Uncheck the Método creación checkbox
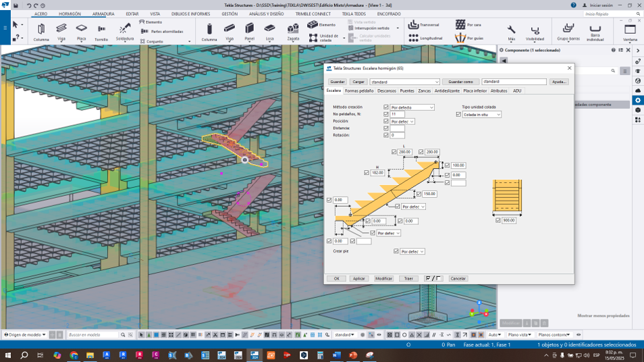Screen dimensions: 644x362 386,107
